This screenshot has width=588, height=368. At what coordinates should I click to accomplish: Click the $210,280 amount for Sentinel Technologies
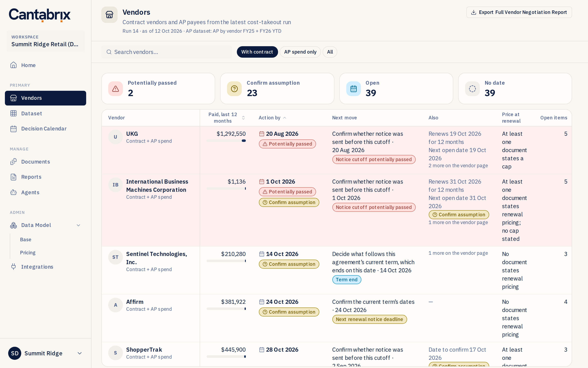coord(233,254)
